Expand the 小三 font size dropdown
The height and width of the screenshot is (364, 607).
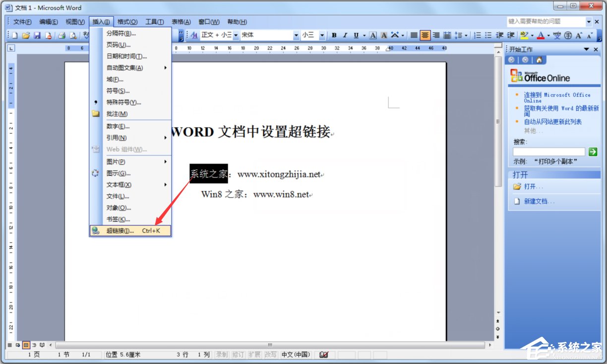click(x=322, y=35)
